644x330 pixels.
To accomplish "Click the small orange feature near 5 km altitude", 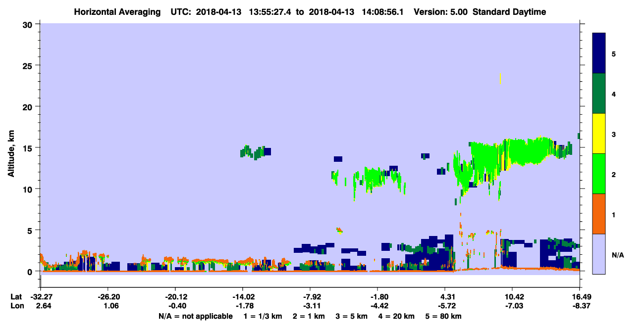I will (339, 230).
